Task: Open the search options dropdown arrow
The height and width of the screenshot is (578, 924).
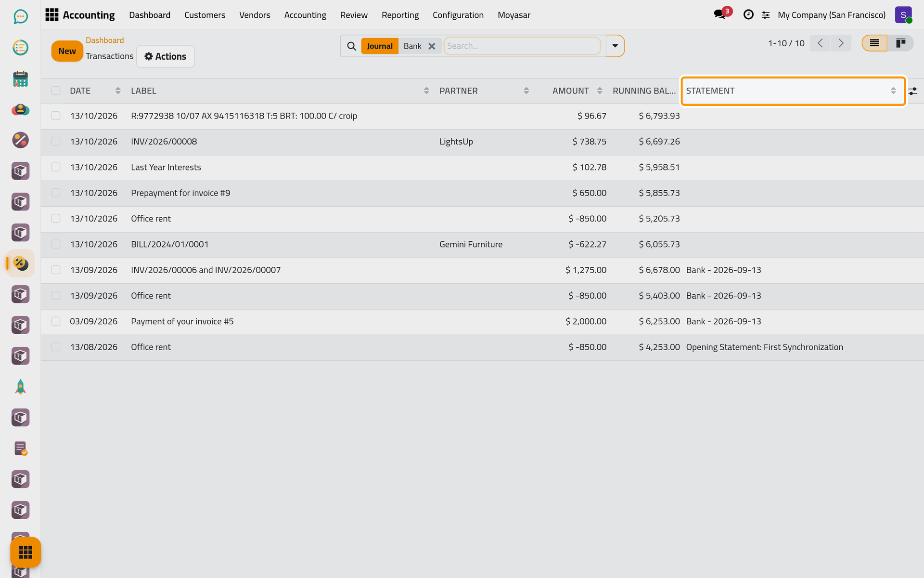Action: pyautogui.click(x=615, y=46)
